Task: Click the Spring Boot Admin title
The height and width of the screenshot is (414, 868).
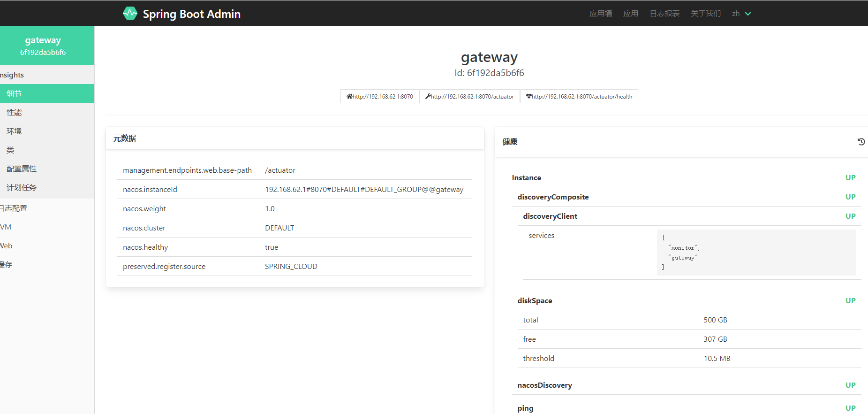Action: coord(191,14)
